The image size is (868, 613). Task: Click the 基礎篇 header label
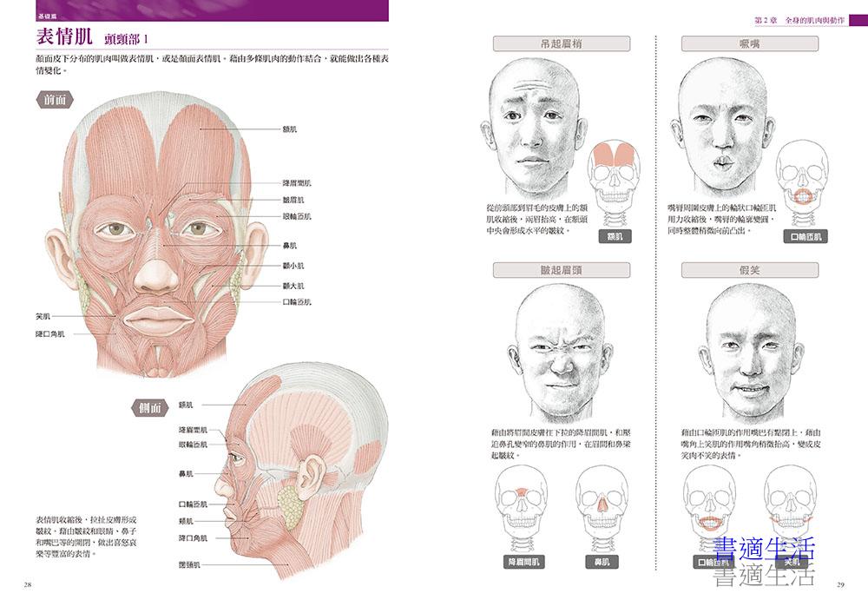[47, 17]
